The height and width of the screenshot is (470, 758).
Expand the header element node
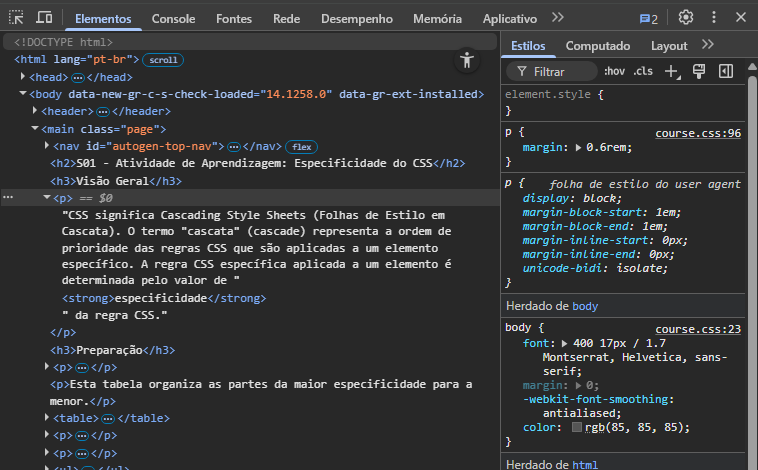click(x=35, y=111)
